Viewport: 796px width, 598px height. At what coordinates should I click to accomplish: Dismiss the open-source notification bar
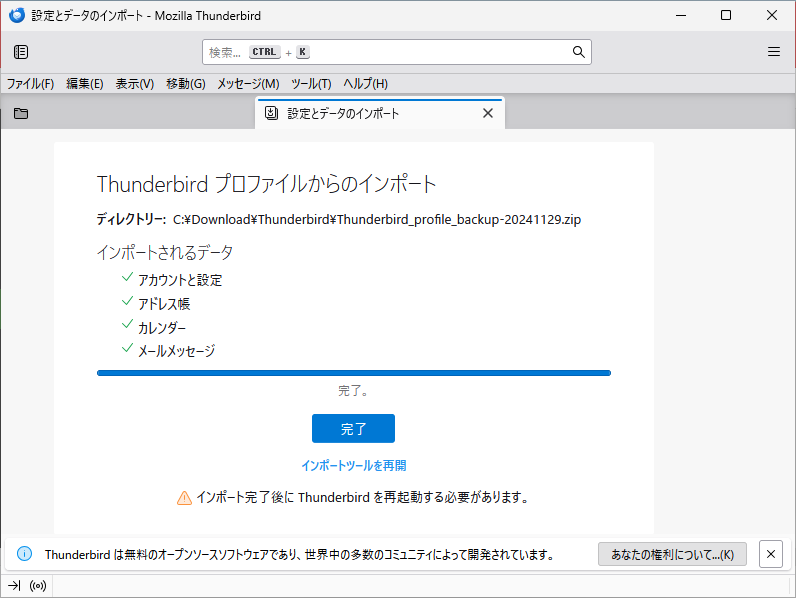coord(771,554)
